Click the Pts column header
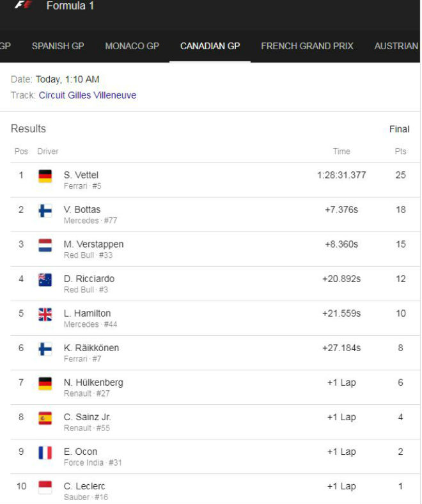 point(400,152)
